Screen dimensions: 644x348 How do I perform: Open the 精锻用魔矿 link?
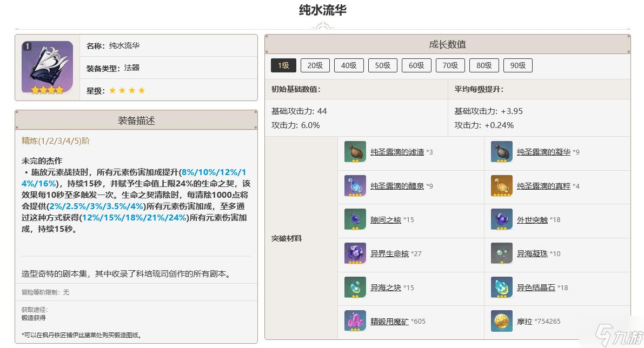click(389, 322)
